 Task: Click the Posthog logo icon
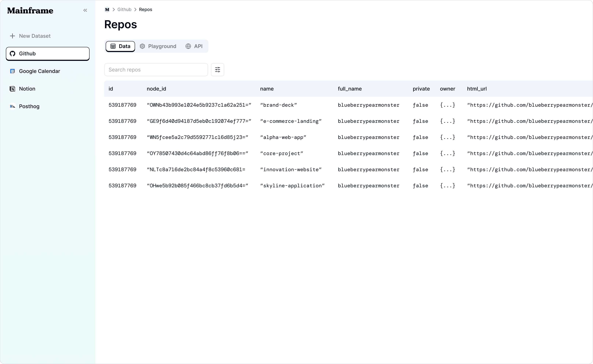[12, 106]
